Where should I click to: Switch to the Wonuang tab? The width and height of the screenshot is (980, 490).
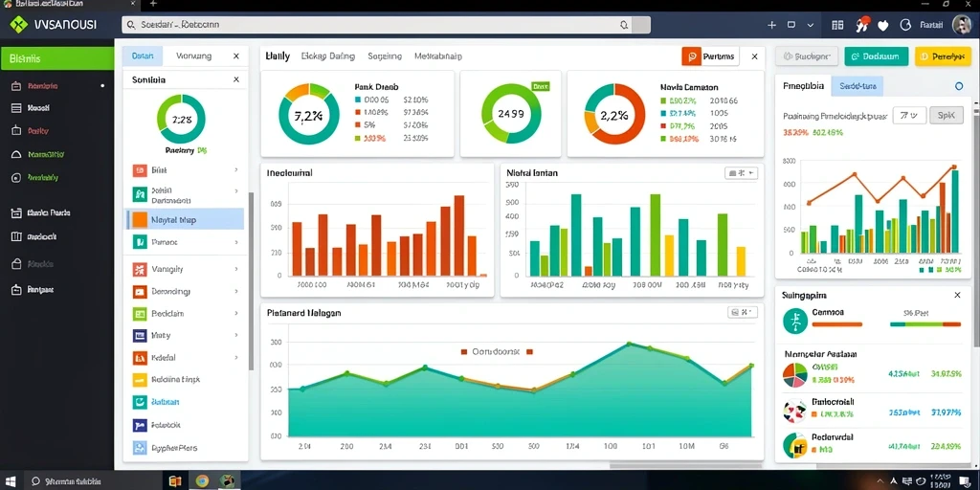193,56
